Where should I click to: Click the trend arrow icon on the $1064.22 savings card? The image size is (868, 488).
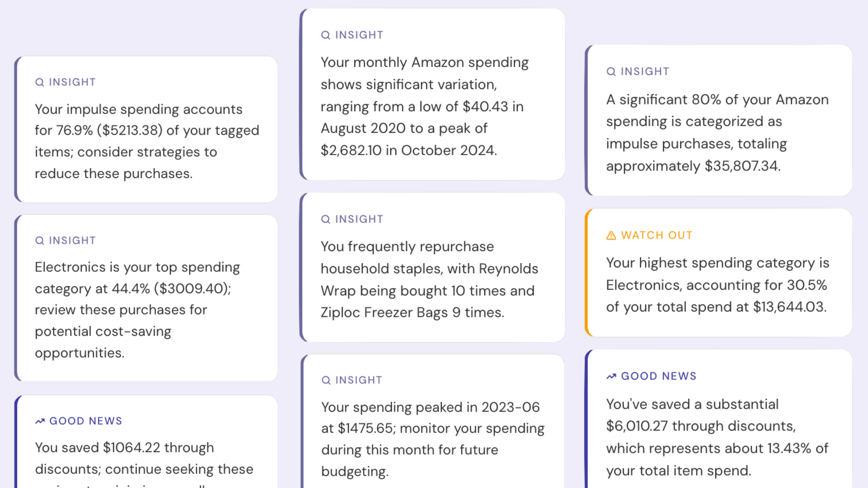(40, 421)
